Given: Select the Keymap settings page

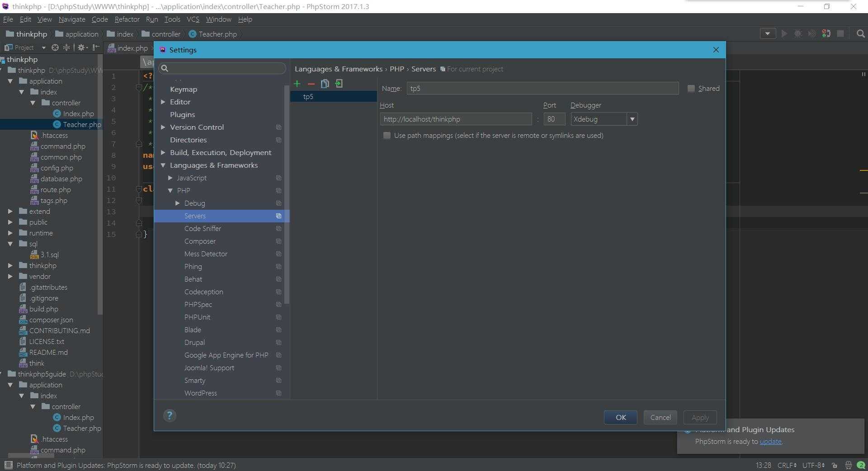Looking at the screenshot, I should tap(184, 89).
